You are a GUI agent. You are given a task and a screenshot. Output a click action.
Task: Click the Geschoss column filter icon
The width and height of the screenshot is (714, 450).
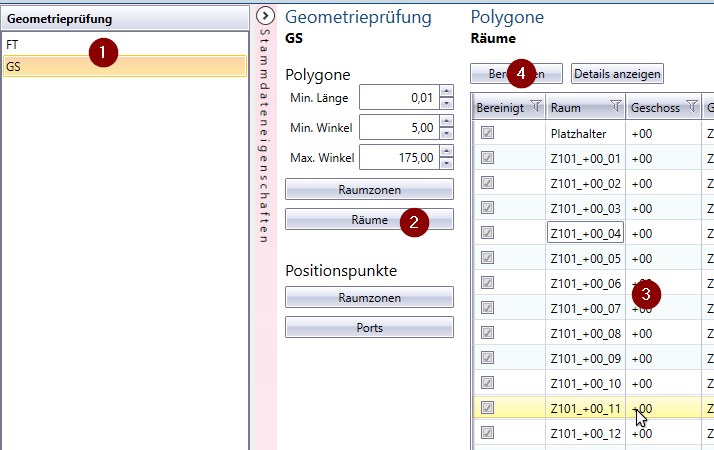691,106
